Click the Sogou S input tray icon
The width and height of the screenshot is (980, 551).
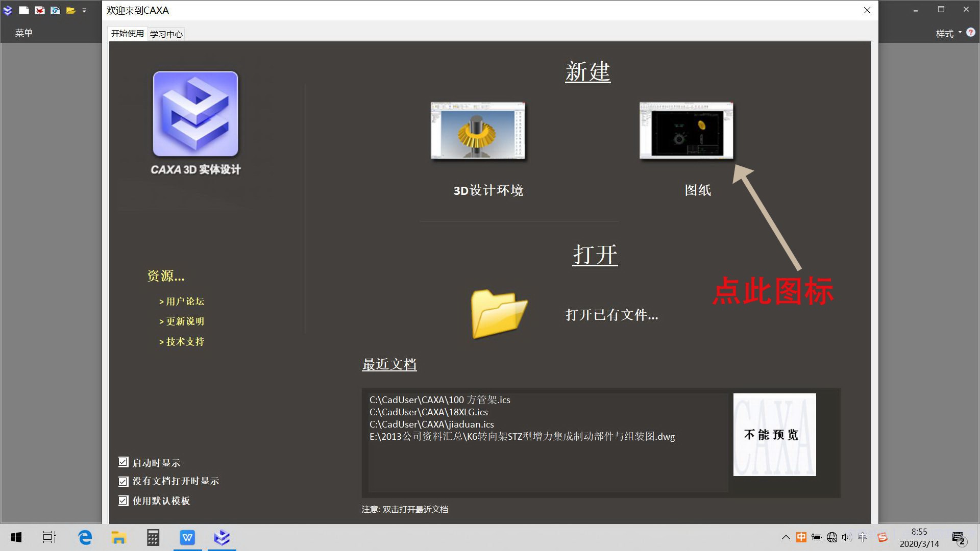point(882,537)
